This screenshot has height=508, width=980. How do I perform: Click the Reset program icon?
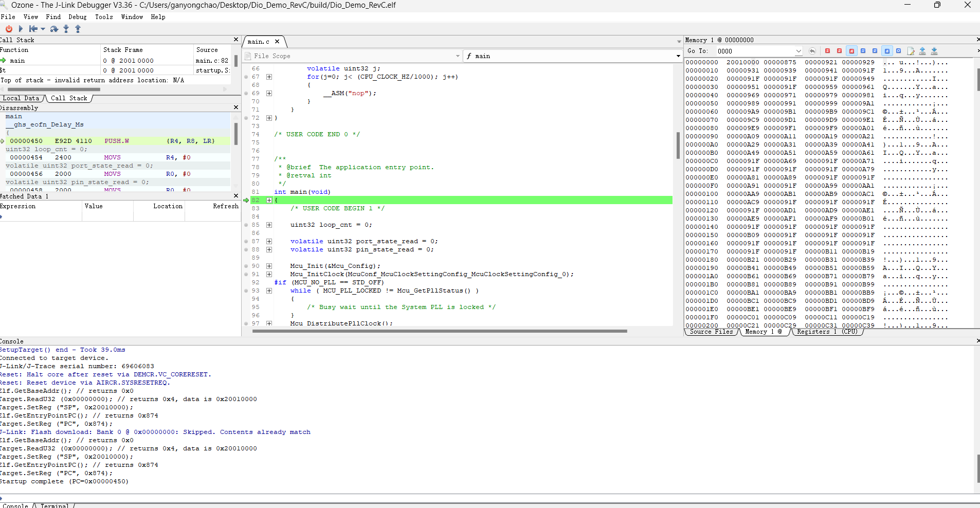tap(33, 29)
